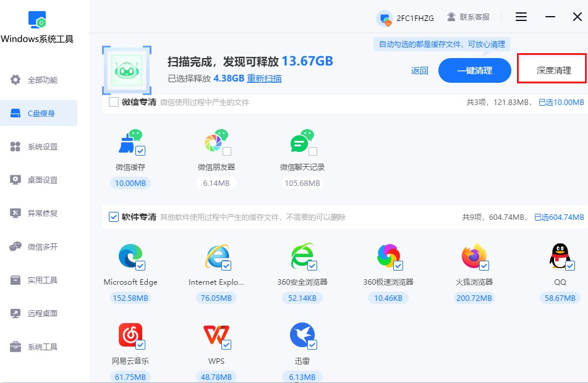Uncheck the 火狐浏览器 checkbox
588x383 pixels.
pyautogui.click(x=484, y=266)
